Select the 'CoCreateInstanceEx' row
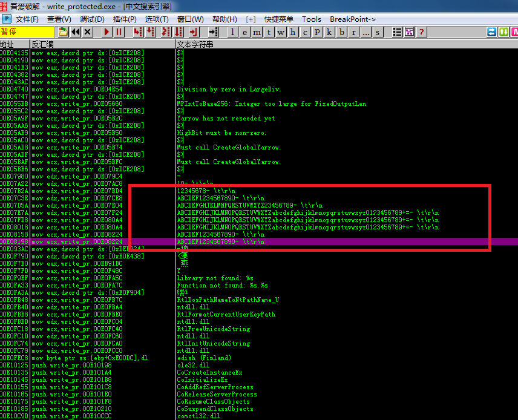Image resolution: width=518 pixels, height=420 pixels. pyautogui.click(x=259, y=372)
